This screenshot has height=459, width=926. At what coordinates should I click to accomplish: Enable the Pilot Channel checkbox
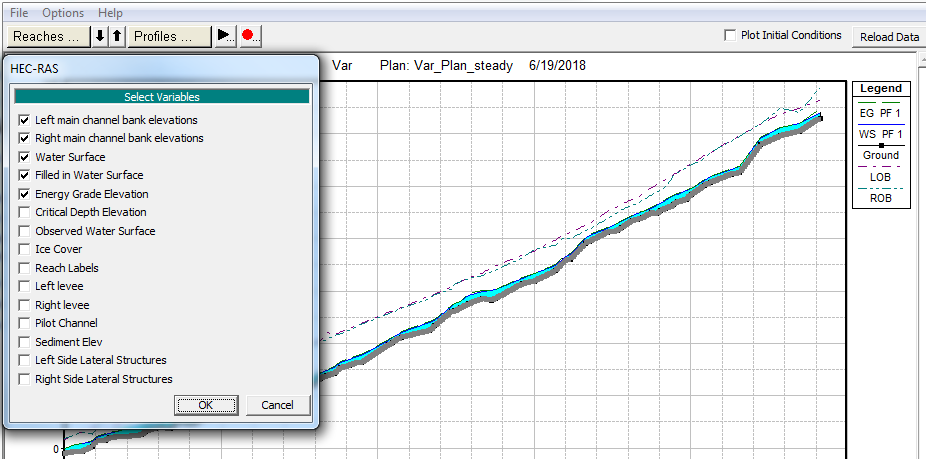[x=24, y=323]
